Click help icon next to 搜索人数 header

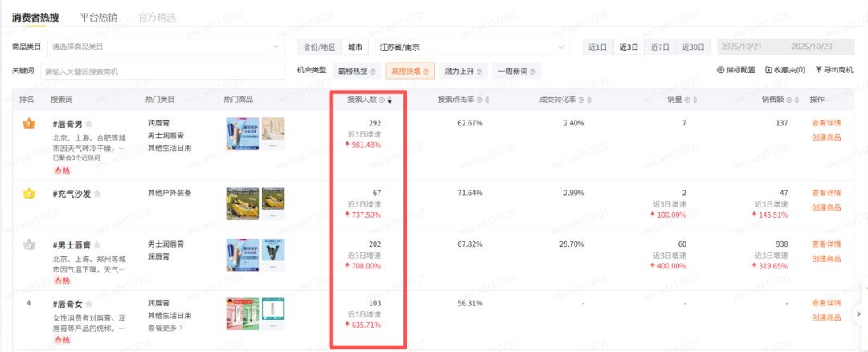pyautogui.click(x=382, y=100)
